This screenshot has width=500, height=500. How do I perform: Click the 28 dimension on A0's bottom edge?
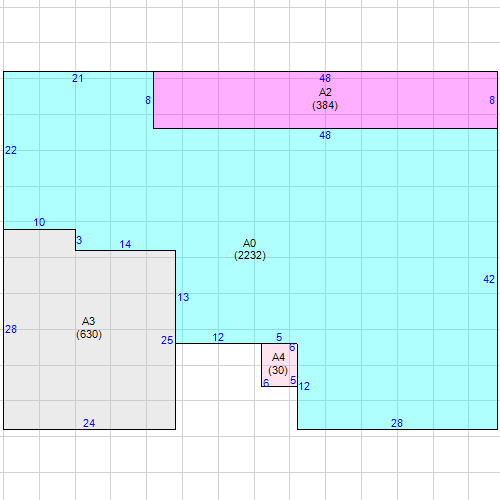[x=397, y=423]
